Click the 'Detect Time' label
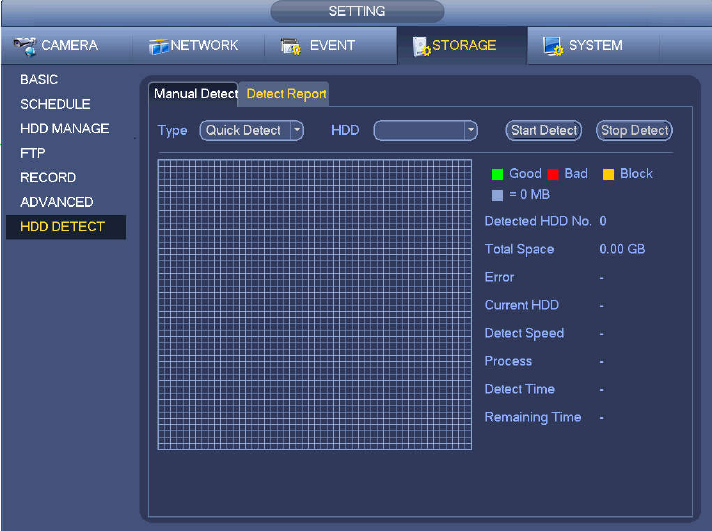This screenshot has width=712, height=531. 519,389
